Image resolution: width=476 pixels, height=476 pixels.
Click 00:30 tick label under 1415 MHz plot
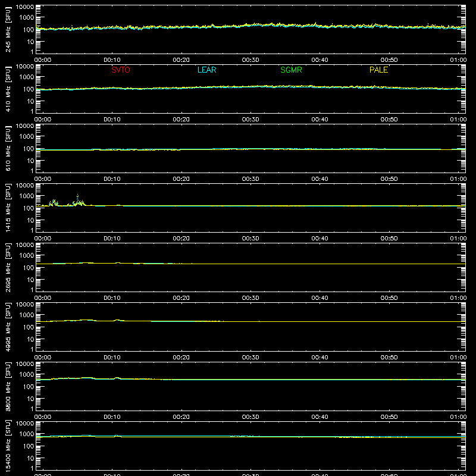tap(250, 239)
